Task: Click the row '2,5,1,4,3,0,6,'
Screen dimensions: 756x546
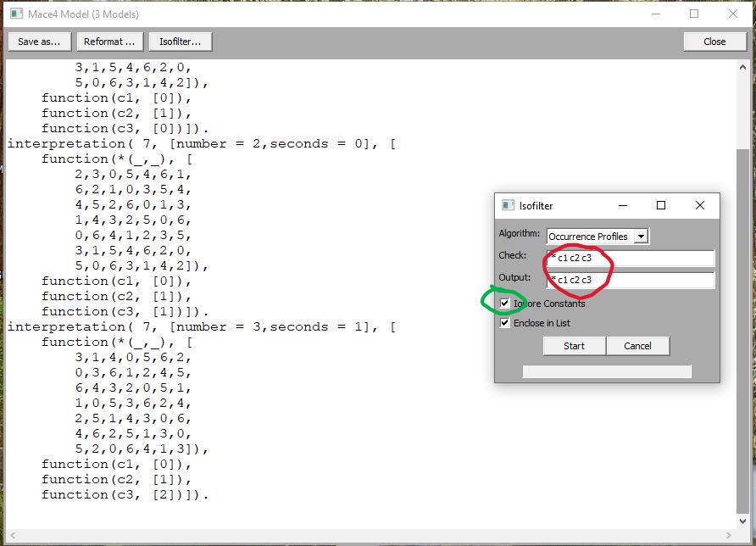Action: click(x=133, y=419)
